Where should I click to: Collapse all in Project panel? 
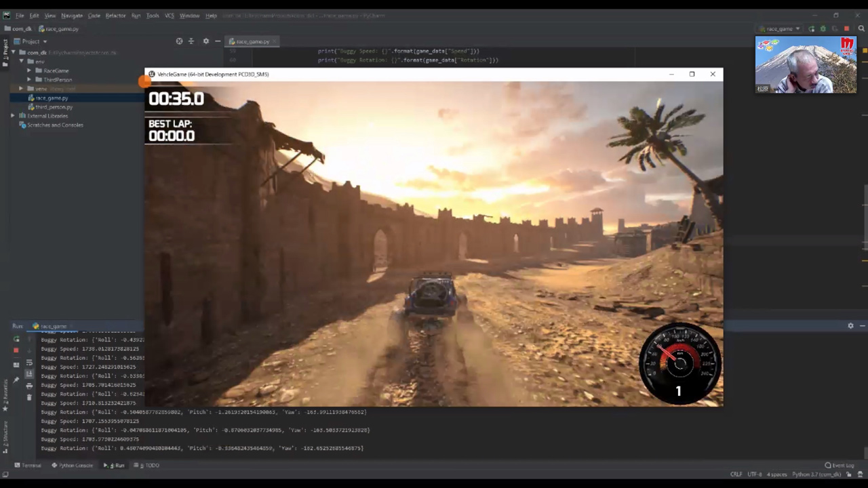pos(191,41)
